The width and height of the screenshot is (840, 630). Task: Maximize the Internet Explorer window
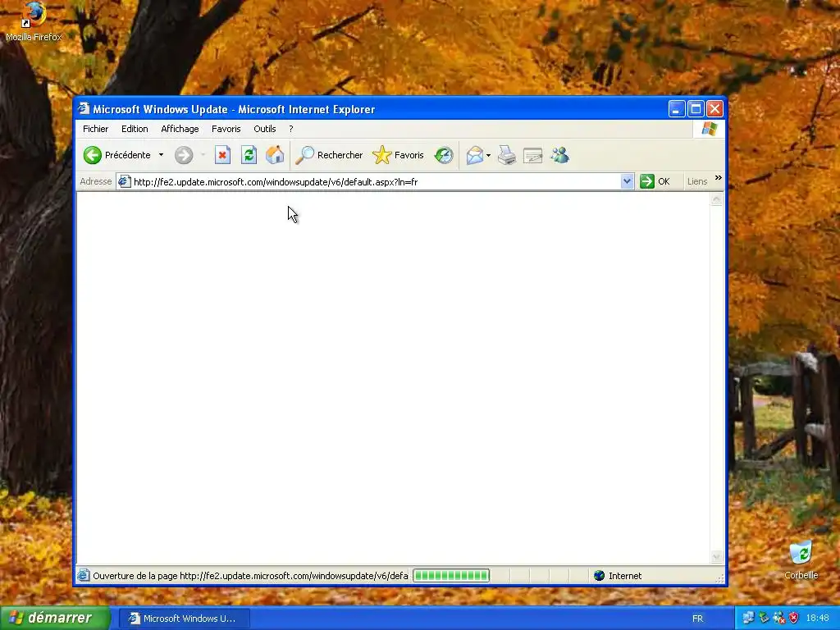tap(696, 109)
